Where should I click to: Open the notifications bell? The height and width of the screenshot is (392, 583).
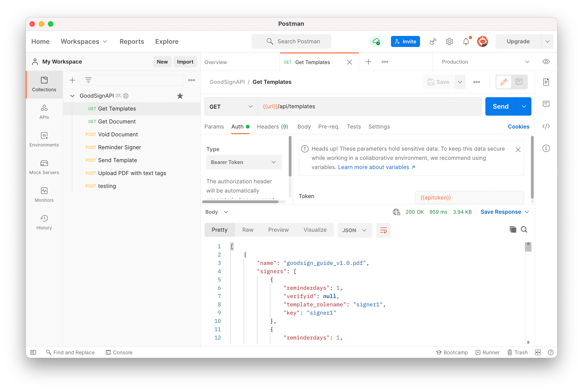(x=466, y=41)
